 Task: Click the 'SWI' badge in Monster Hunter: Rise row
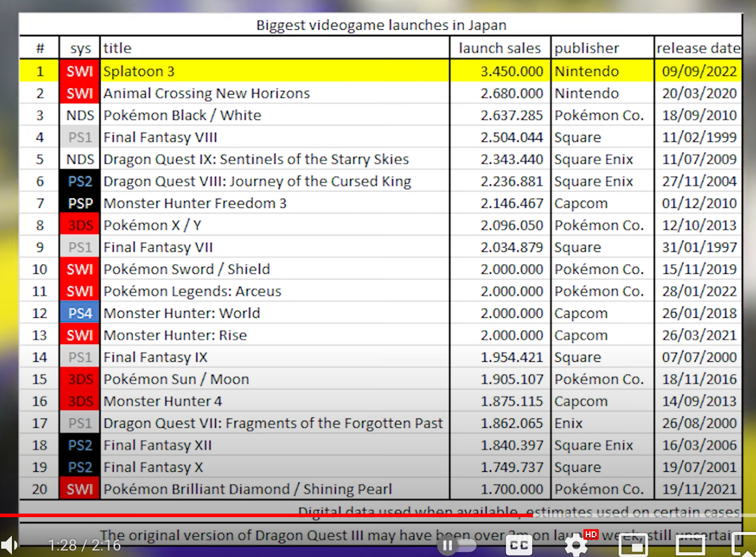click(80, 336)
